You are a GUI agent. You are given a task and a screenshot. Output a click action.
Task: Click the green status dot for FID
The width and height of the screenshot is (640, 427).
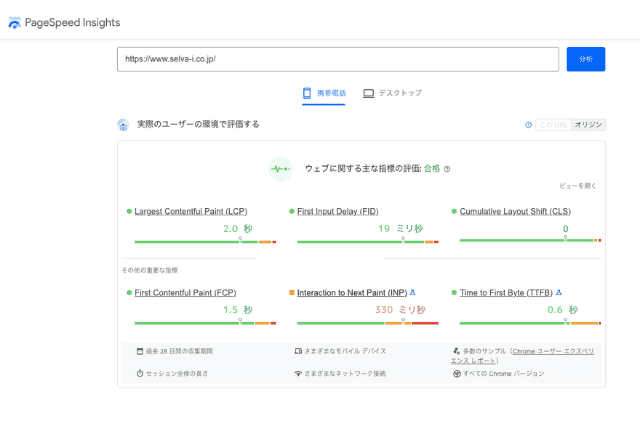point(291,211)
